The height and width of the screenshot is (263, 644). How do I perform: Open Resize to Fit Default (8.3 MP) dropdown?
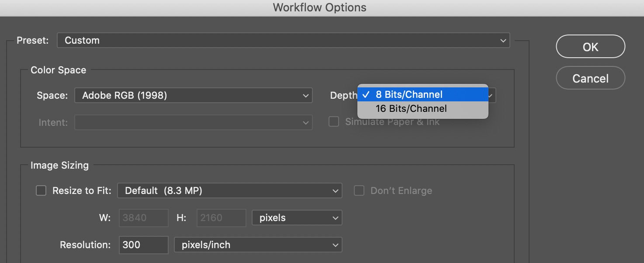point(230,190)
